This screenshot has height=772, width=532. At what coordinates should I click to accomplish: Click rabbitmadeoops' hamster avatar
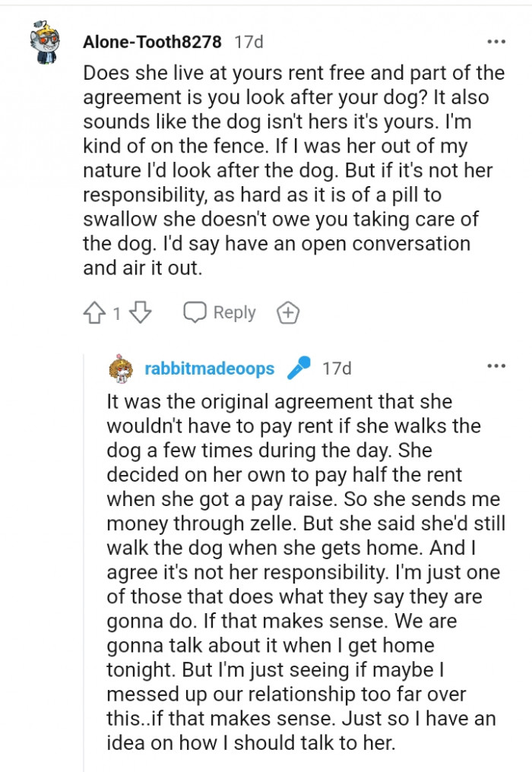pos(122,369)
